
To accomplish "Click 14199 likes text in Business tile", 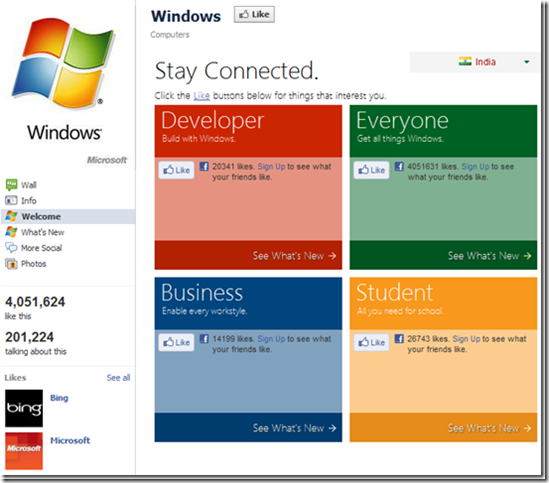I will [x=234, y=339].
